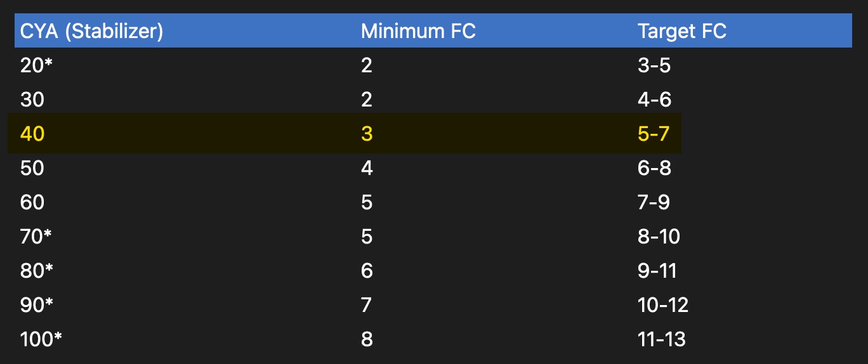This screenshot has height=364, width=868.
Task: Click the CYA 60 cell
Action: click(32, 202)
